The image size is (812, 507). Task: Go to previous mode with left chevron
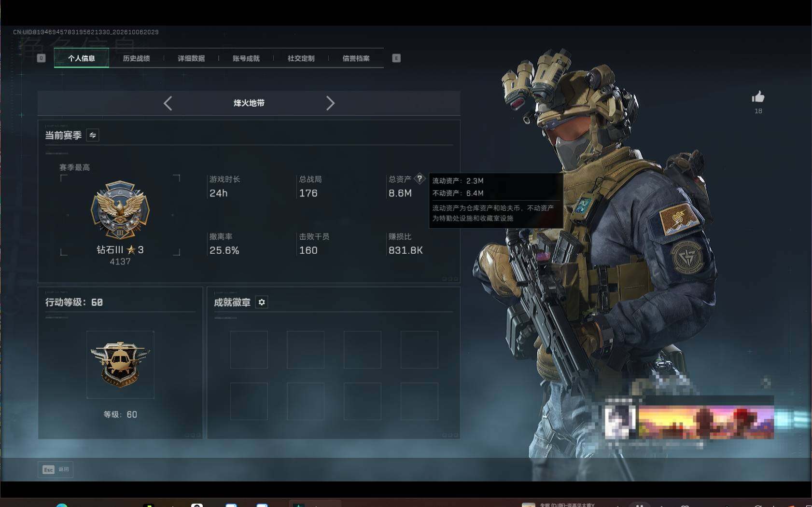[x=168, y=103]
